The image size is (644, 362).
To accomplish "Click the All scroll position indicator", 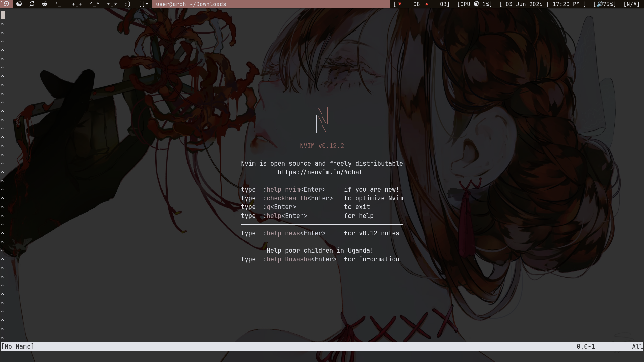I will click(x=637, y=346).
